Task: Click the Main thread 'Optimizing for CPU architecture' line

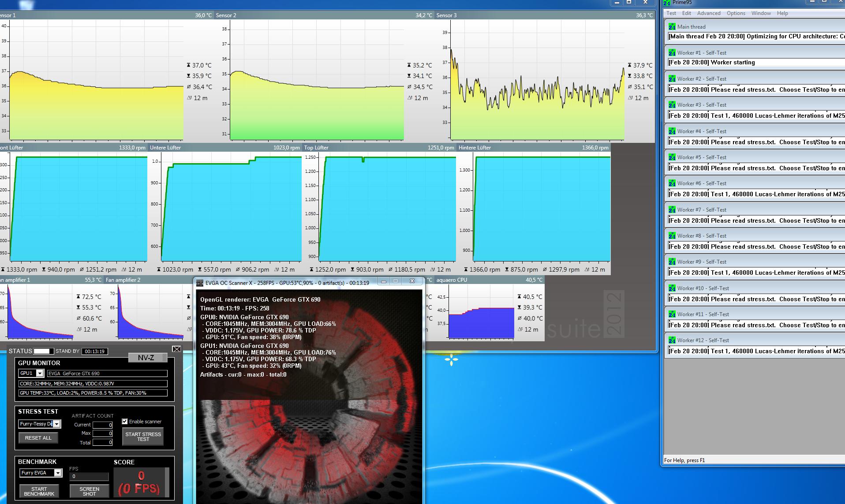Action: (756, 37)
